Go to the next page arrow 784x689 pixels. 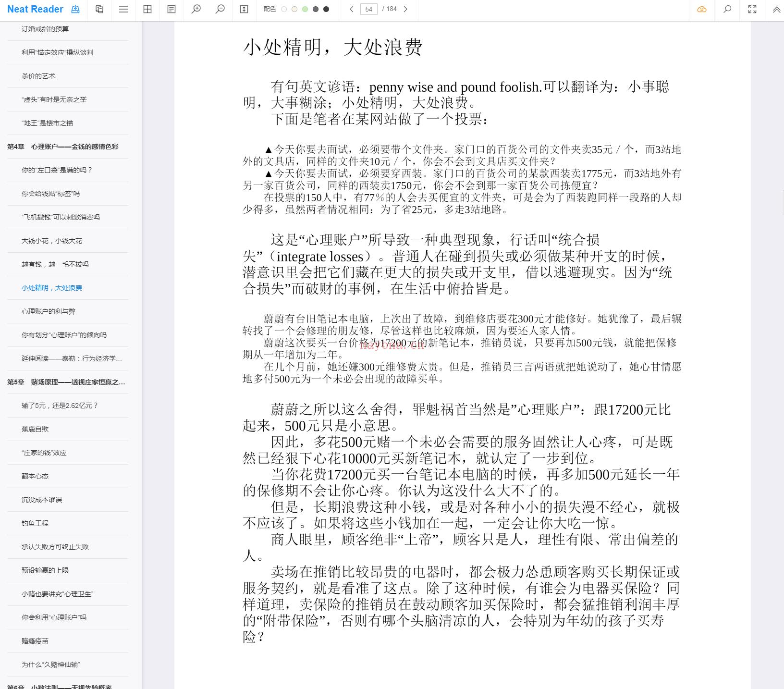tap(405, 9)
